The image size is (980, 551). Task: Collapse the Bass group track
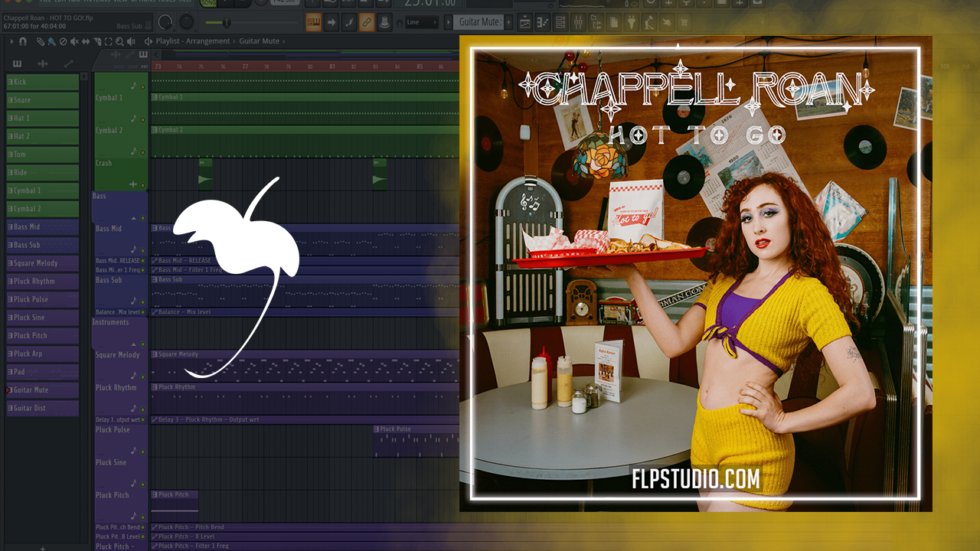coord(133,218)
